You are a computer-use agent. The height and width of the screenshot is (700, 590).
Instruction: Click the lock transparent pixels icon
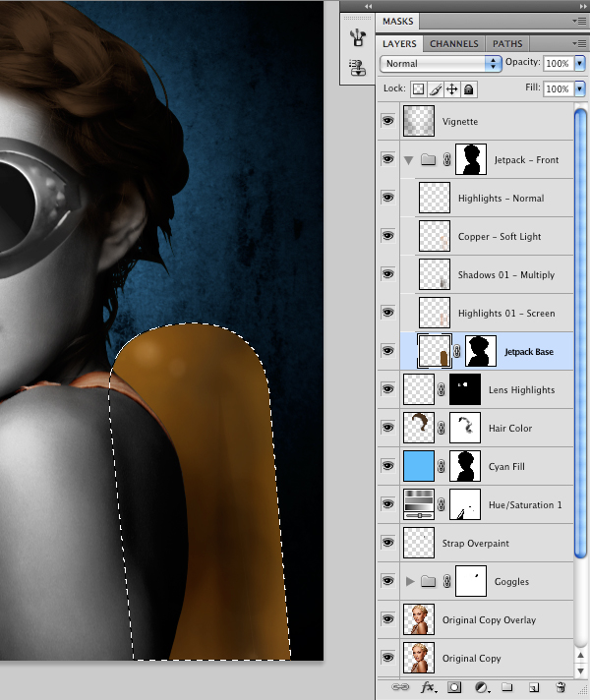tap(419, 89)
